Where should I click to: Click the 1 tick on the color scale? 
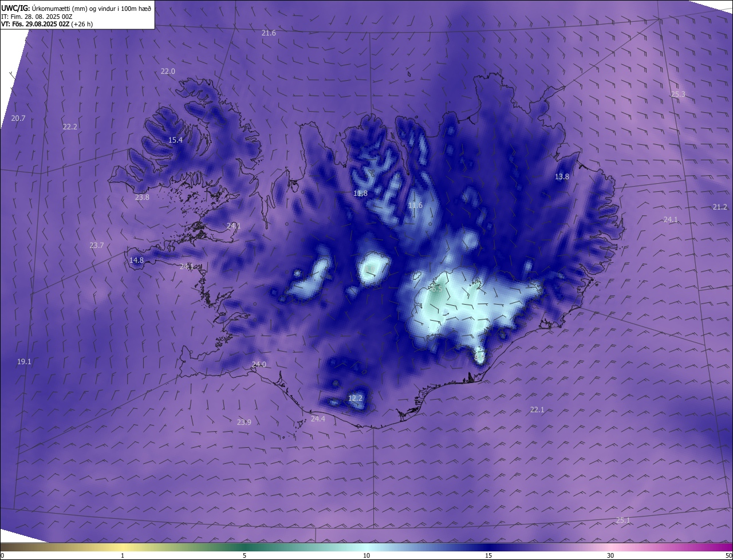pyautogui.click(x=123, y=556)
